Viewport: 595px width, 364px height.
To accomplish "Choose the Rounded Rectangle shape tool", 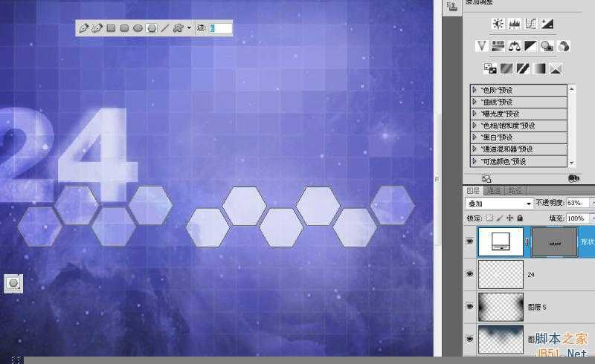I will [x=124, y=28].
